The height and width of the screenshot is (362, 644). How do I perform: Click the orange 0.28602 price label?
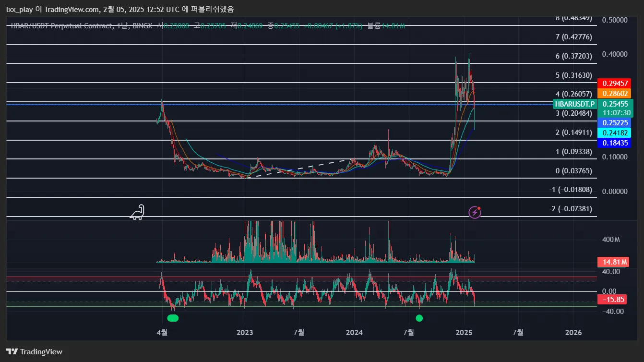coord(615,94)
